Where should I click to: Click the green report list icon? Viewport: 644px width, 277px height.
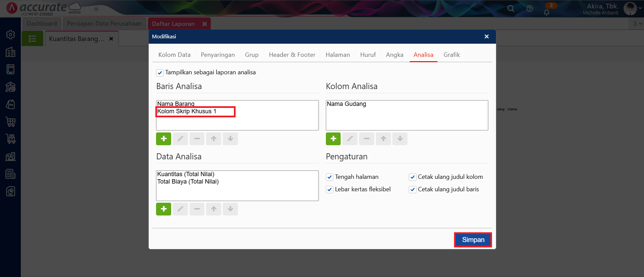pyautogui.click(x=33, y=39)
